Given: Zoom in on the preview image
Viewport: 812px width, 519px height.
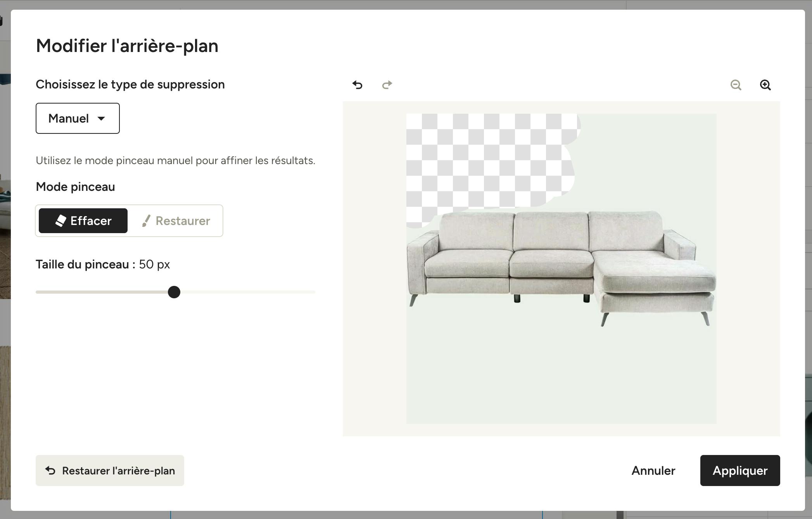Looking at the screenshot, I should pyautogui.click(x=765, y=85).
